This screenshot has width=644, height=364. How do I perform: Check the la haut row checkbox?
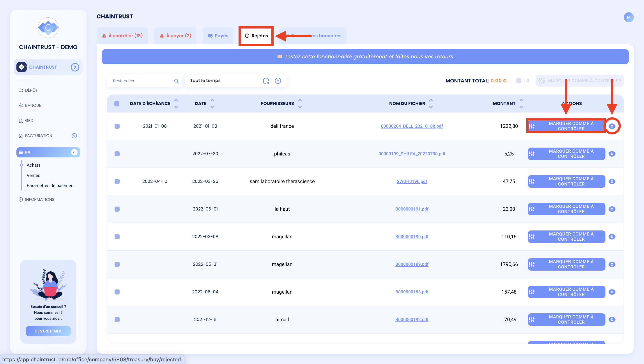(x=117, y=209)
